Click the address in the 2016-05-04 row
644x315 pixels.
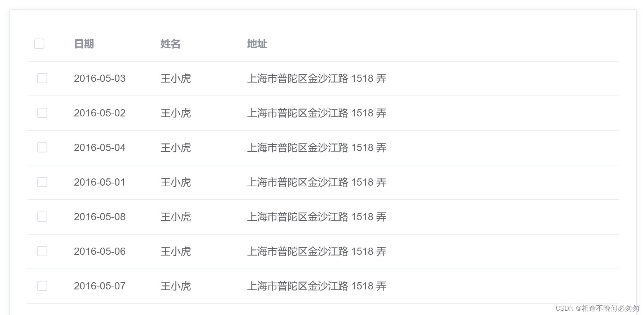pos(317,147)
